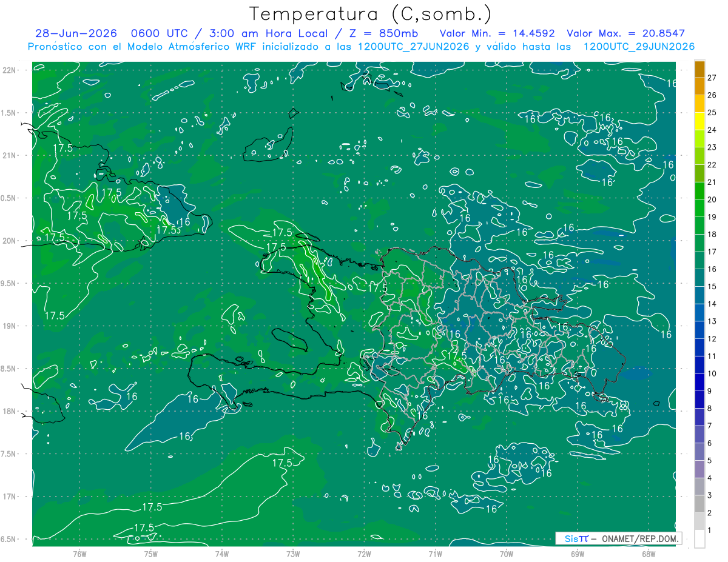Click legend value '16'
Image resolution: width=728 pixels, height=562 pixels.
coord(712,269)
